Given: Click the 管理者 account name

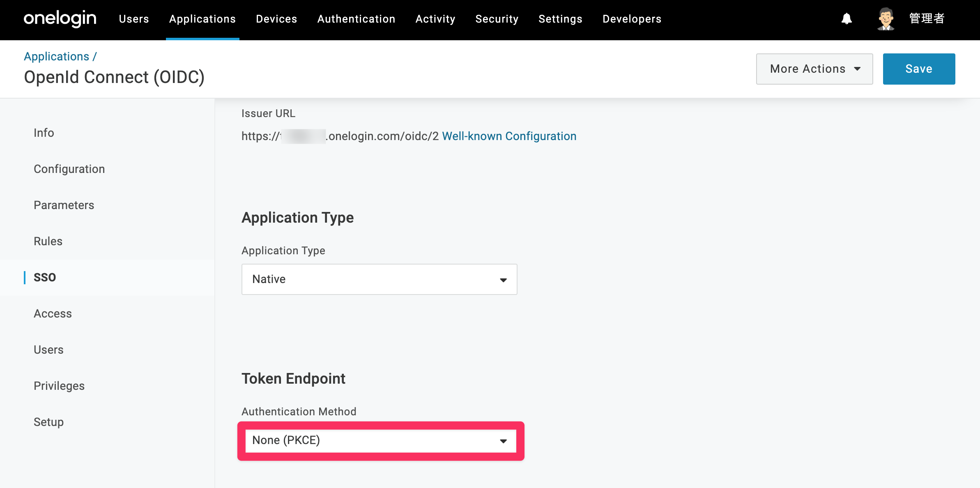Looking at the screenshot, I should click(x=927, y=19).
